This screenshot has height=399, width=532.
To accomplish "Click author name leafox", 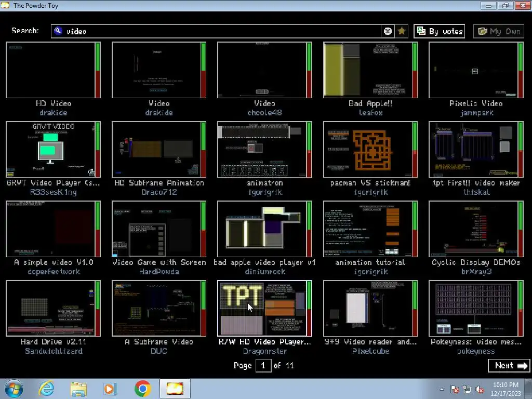I will tap(370, 113).
